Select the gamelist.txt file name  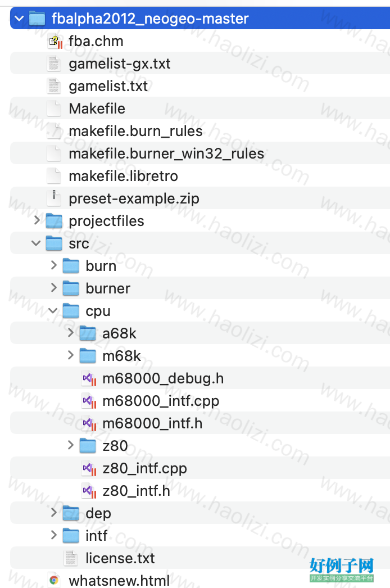108,86
